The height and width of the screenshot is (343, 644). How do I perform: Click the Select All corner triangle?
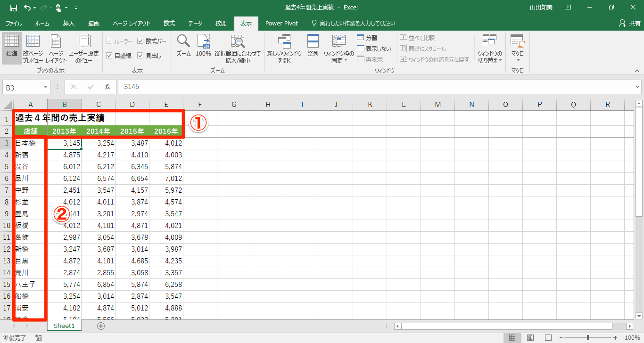coord(7,105)
